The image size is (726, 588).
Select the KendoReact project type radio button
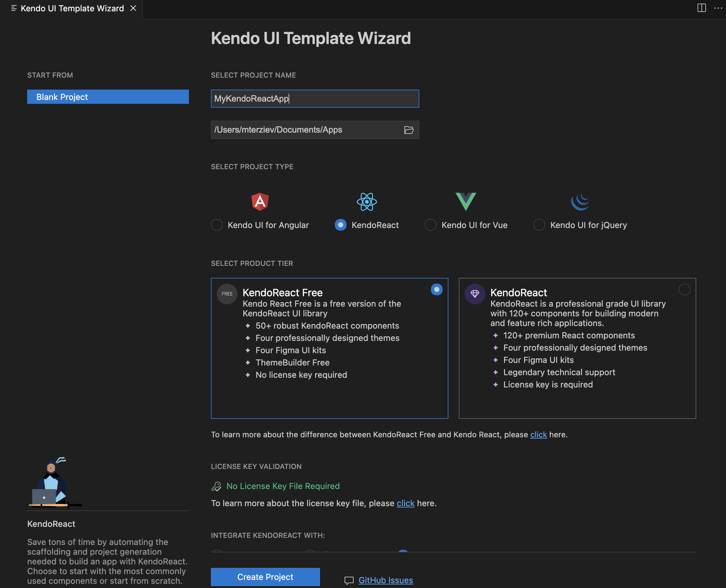tap(340, 224)
